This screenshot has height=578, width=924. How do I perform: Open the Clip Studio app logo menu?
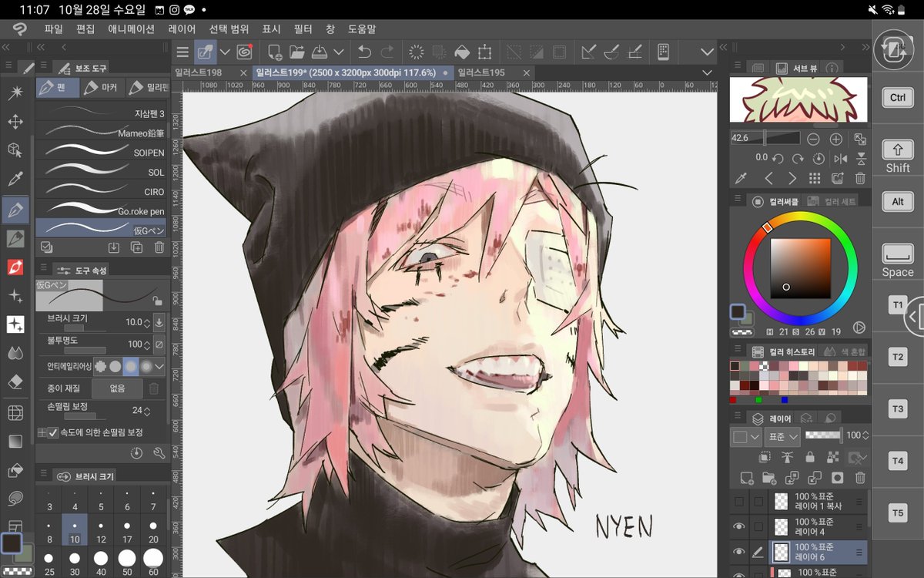click(19, 29)
